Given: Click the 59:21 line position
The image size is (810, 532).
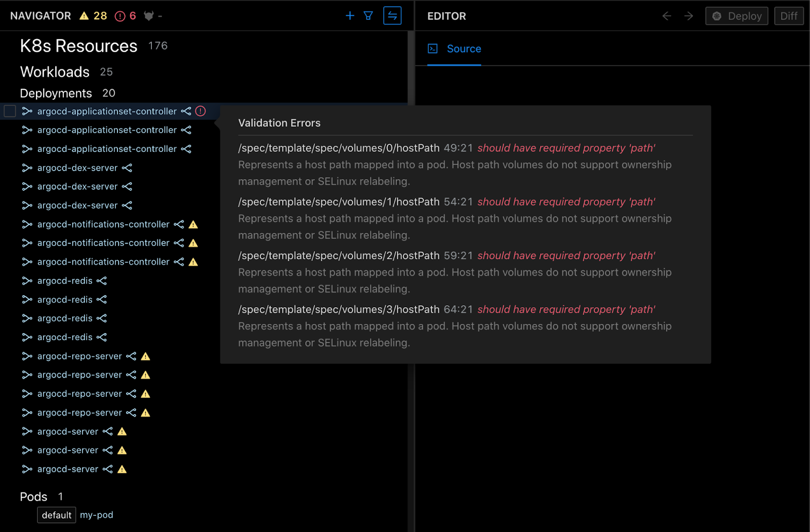Looking at the screenshot, I should pyautogui.click(x=458, y=256).
